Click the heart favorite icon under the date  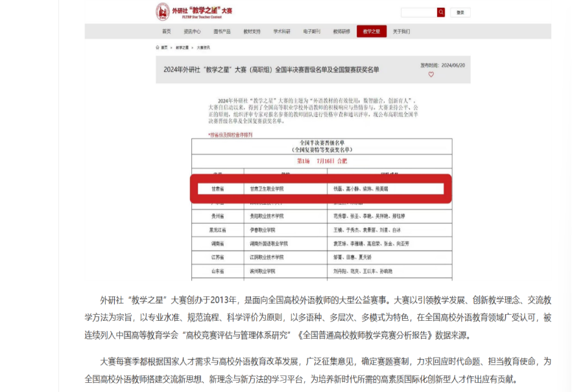point(431,75)
